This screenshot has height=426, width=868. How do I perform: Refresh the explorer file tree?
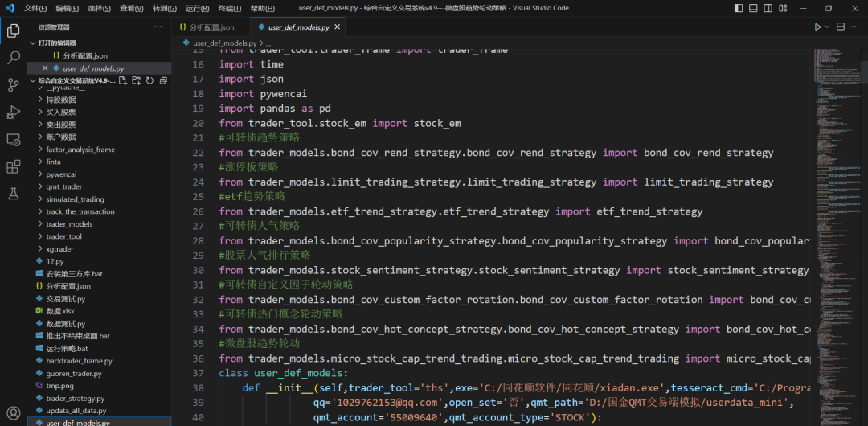[149, 81]
